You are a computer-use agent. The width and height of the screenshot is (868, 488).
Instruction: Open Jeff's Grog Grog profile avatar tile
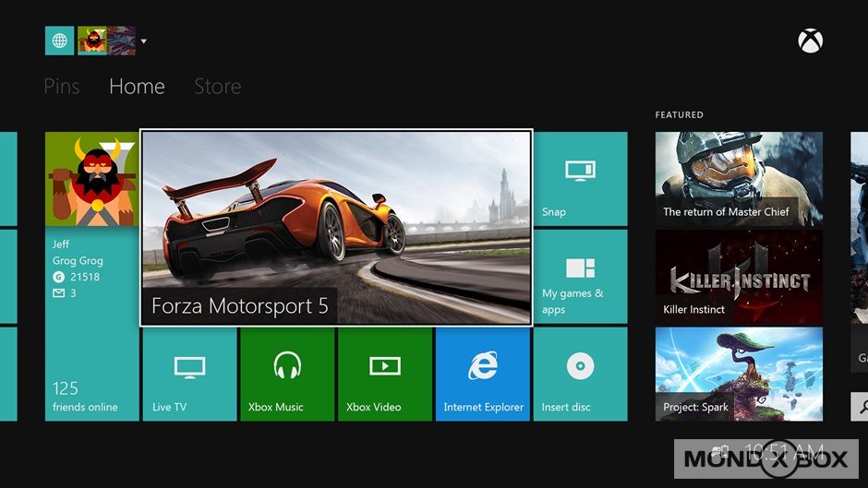tap(91, 180)
